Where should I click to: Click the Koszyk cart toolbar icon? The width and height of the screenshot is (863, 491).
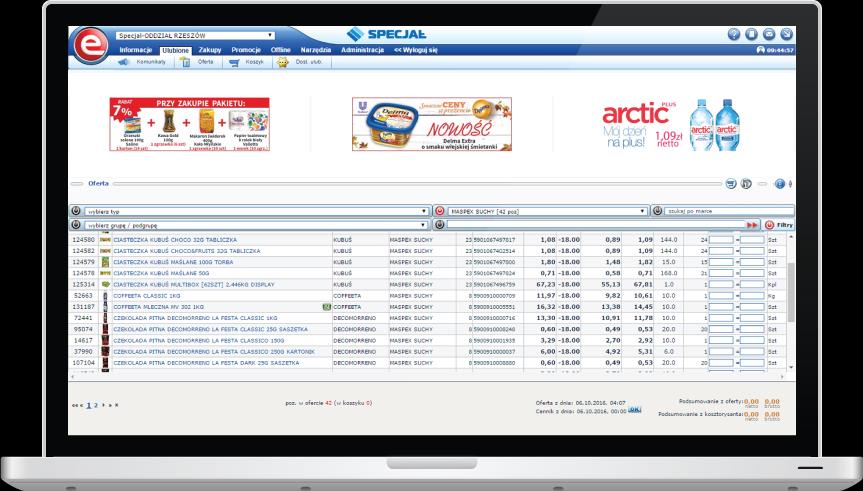pyautogui.click(x=234, y=63)
